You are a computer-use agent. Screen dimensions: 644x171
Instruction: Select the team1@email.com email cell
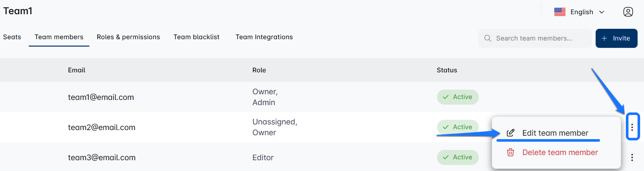[x=101, y=97]
